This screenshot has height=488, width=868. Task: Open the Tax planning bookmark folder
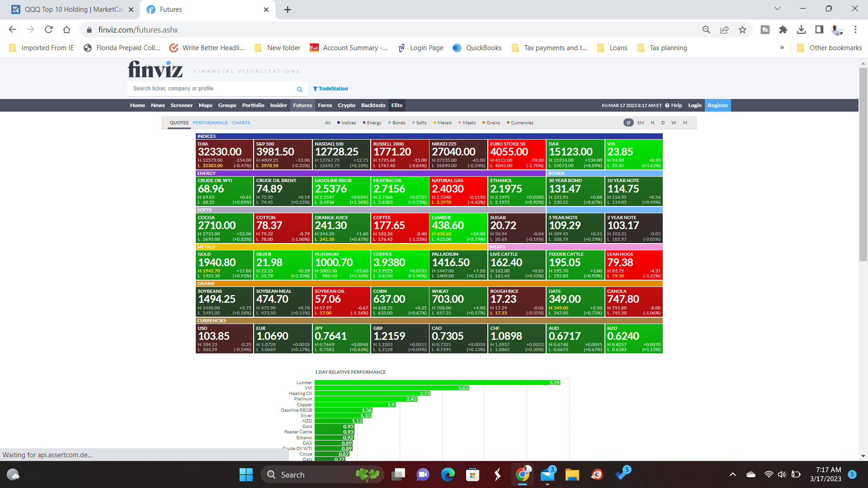pos(662,47)
